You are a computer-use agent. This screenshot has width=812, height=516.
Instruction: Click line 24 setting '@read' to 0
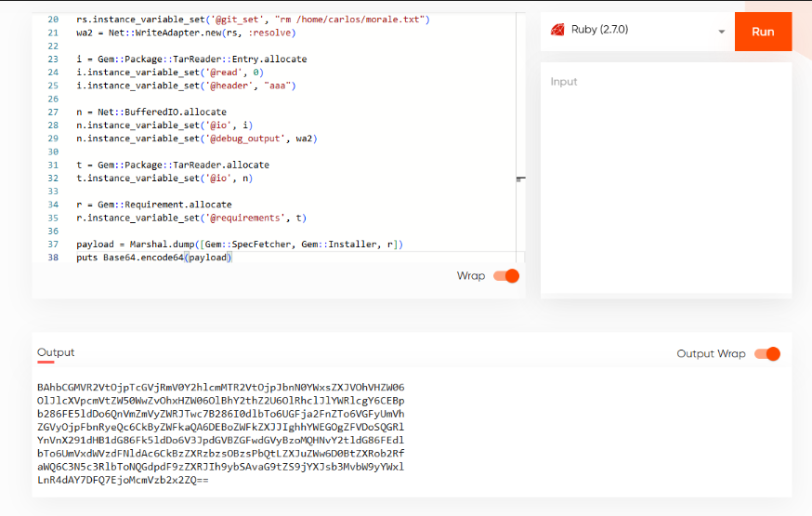coord(170,73)
